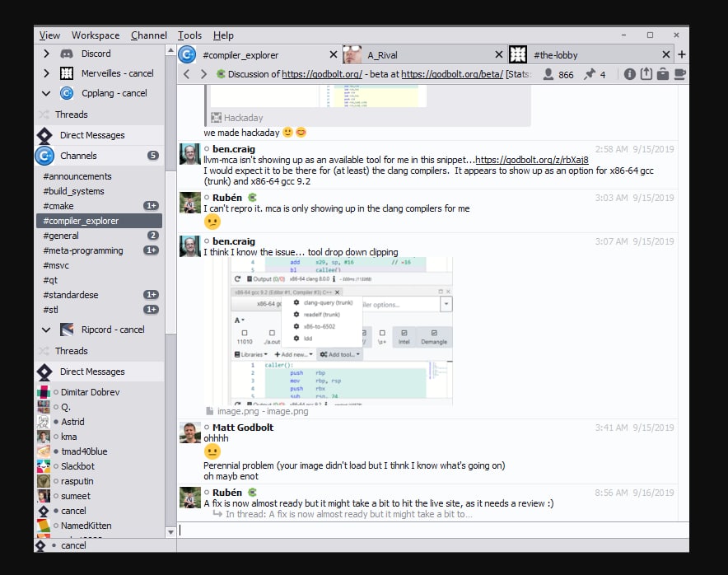728x575 pixels.
Task: Click the Merveilles server icon
Action: (67, 73)
